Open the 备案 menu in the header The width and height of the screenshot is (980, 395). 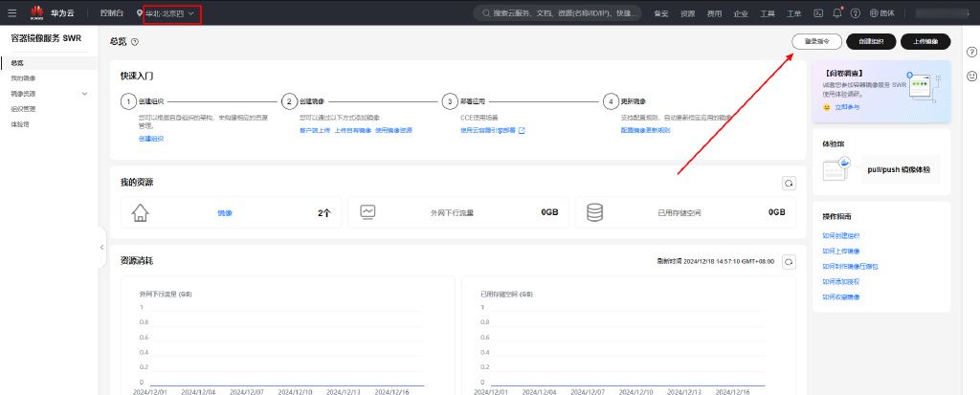tap(660, 13)
